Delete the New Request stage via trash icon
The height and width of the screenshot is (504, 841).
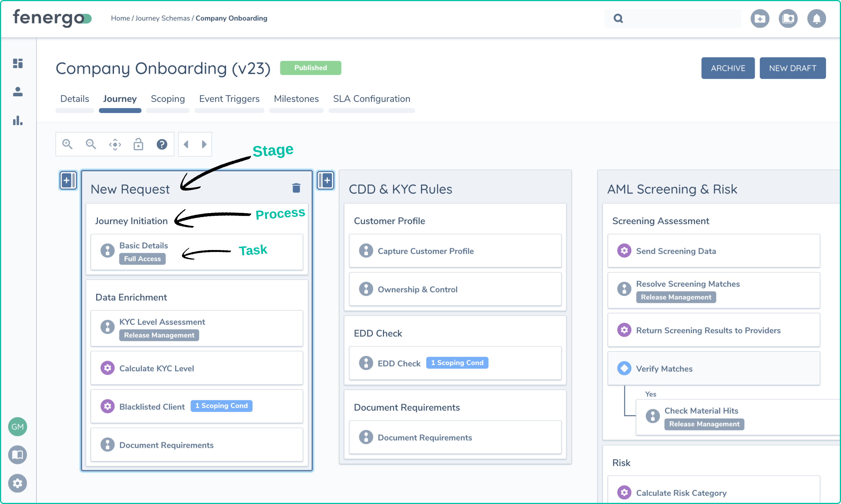click(x=296, y=188)
